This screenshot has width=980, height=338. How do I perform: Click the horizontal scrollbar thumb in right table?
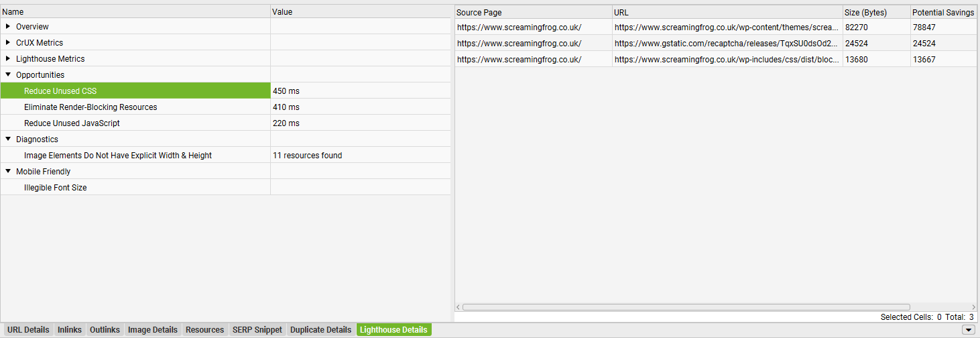[686, 307]
